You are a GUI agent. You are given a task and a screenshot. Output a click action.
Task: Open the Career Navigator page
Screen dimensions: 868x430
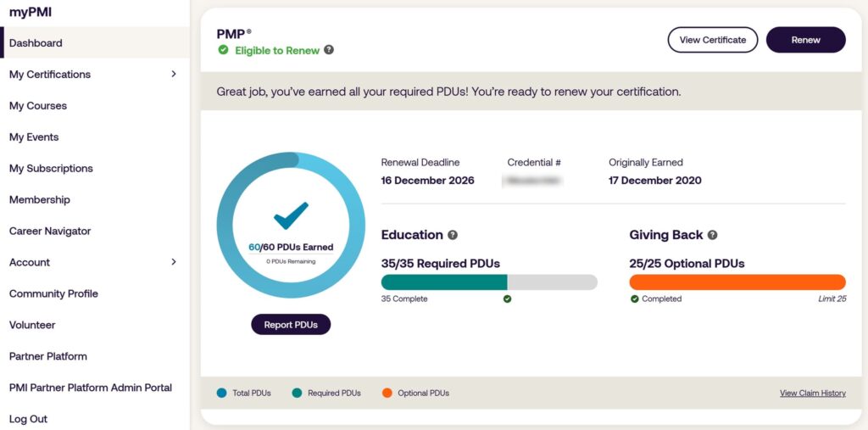pos(50,231)
